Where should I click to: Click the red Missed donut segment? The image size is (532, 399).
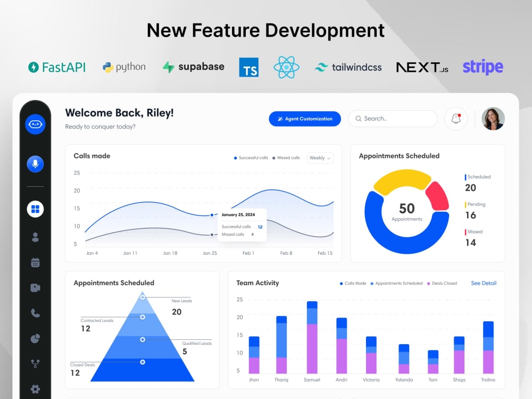click(438, 196)
